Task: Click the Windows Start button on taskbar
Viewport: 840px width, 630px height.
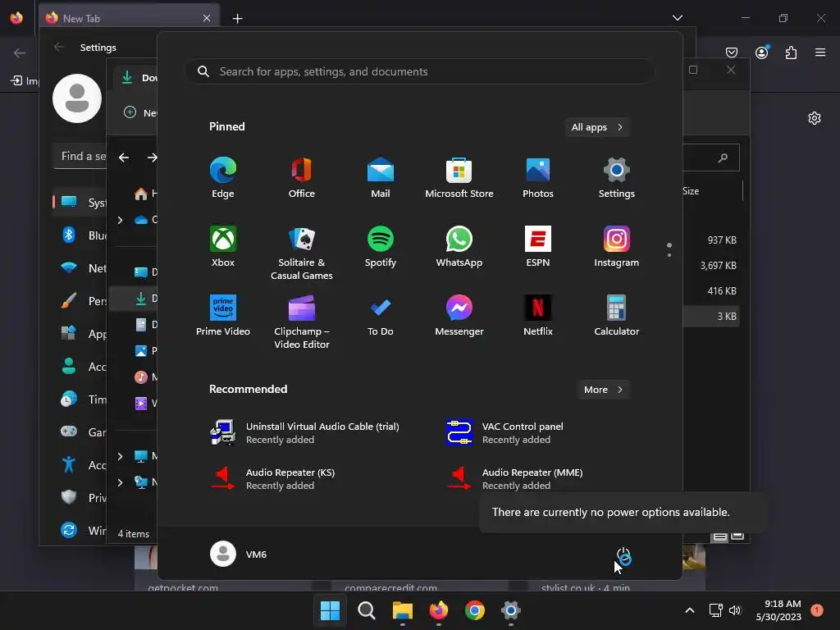Action: (x=330, y=610)
